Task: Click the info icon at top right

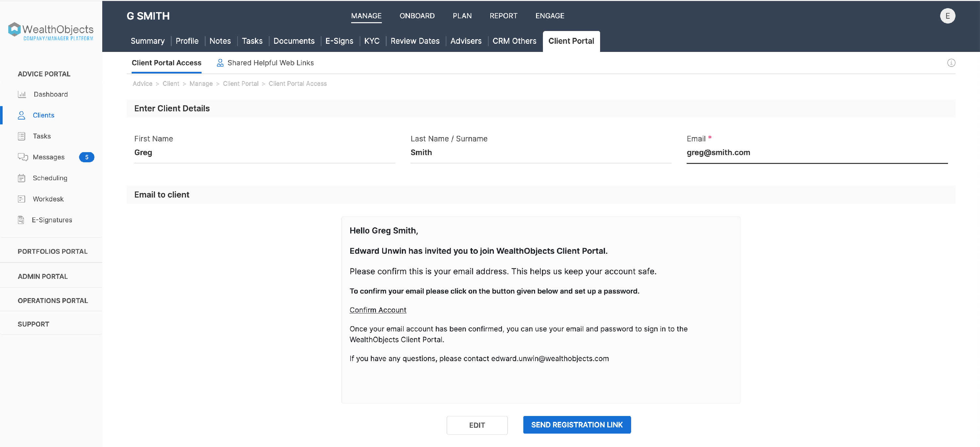Action: pos(951,63)
